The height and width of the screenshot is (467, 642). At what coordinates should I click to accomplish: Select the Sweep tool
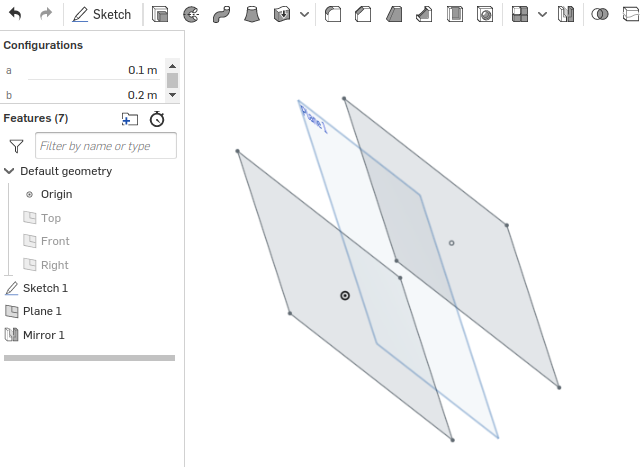[x=222, y=14]
